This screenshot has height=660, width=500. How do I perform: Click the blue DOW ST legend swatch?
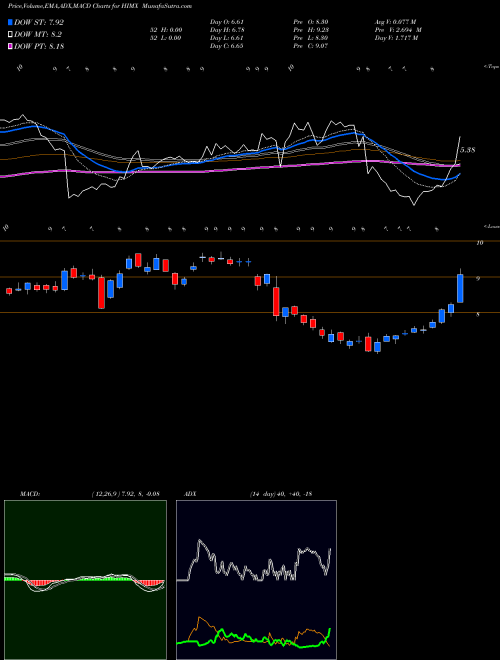click(x=11, y=22)
